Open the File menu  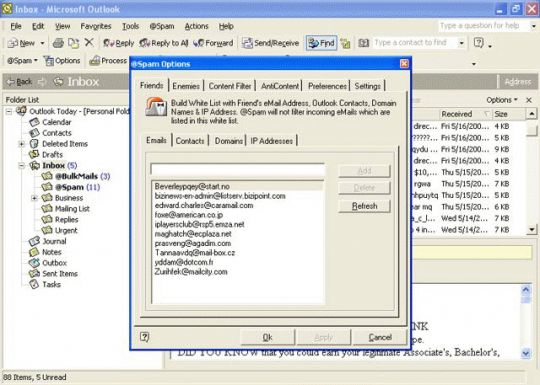(x=16, y=26)
